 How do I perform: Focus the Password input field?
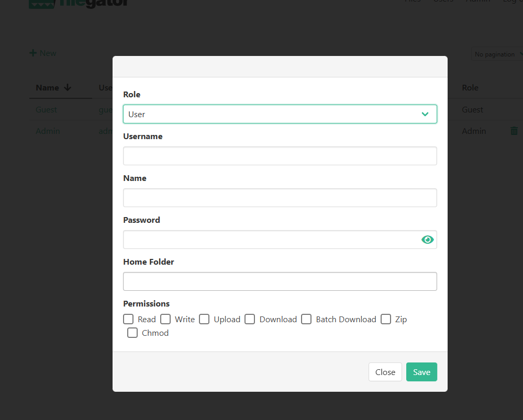pos(280,240)
